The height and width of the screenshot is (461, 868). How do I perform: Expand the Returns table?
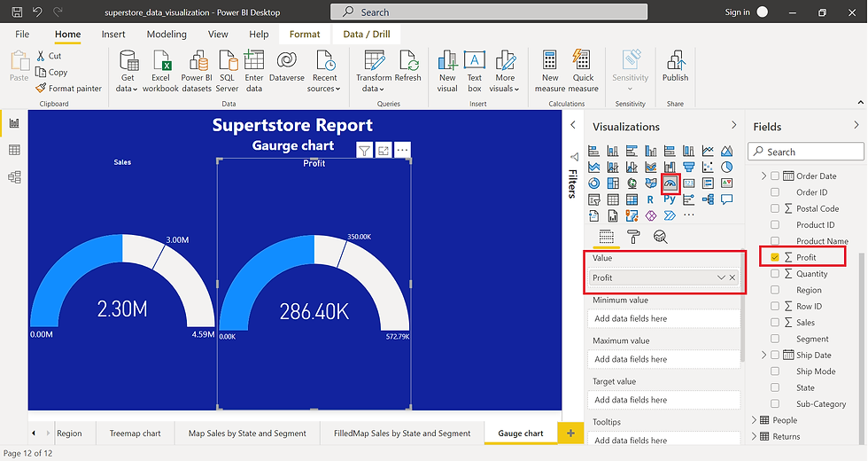coord(754,436)
